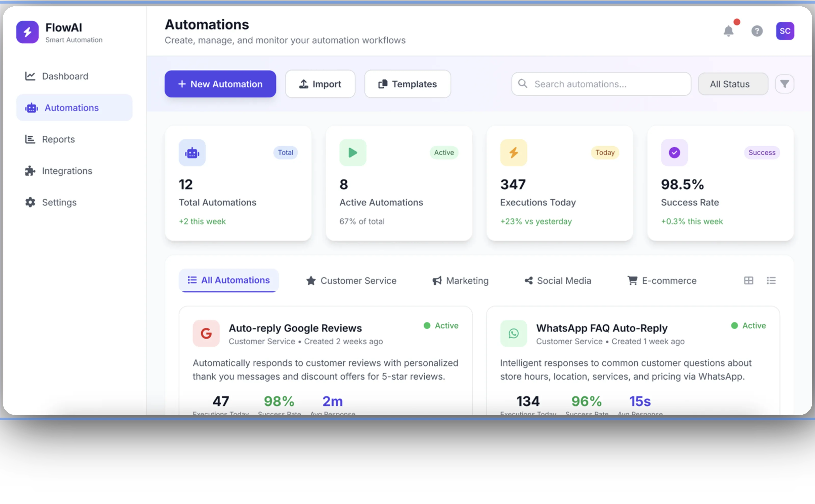This screenshot has width=815, height=504.
Task: Open Integrations from the sidebar
Action: click(74, 171)
